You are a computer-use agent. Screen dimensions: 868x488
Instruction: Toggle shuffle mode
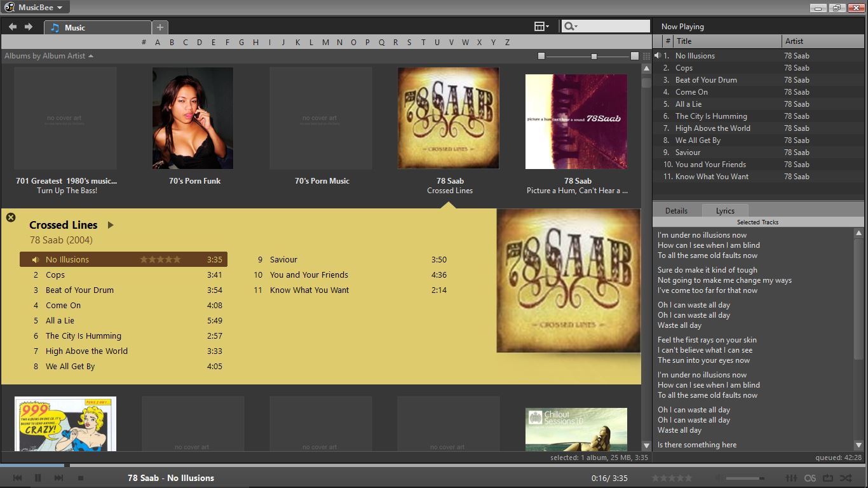(846, 478)
